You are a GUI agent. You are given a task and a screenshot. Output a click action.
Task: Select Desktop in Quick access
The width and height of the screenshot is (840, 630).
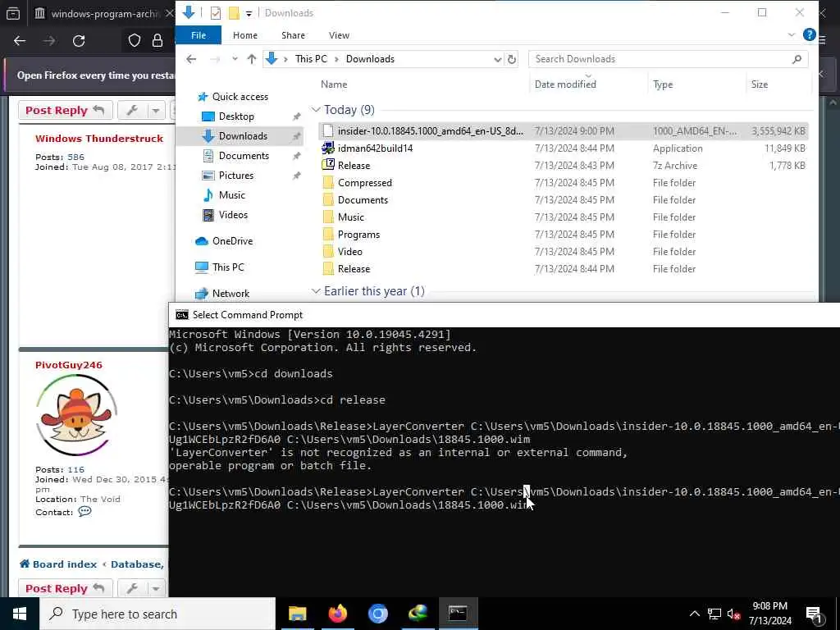(x=236, y=116)
